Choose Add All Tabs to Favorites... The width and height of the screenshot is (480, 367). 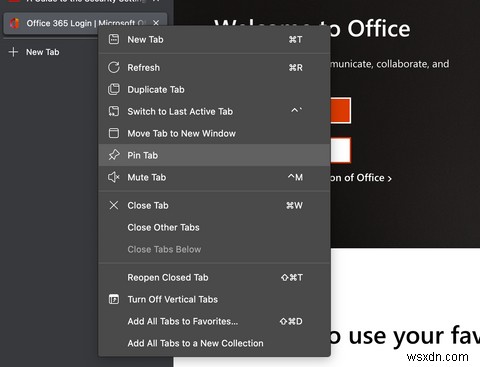coord(214,321)
